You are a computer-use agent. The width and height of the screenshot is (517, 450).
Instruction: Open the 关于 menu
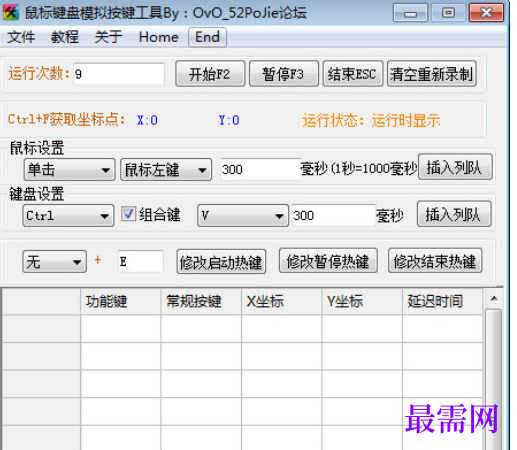point(108,37)
